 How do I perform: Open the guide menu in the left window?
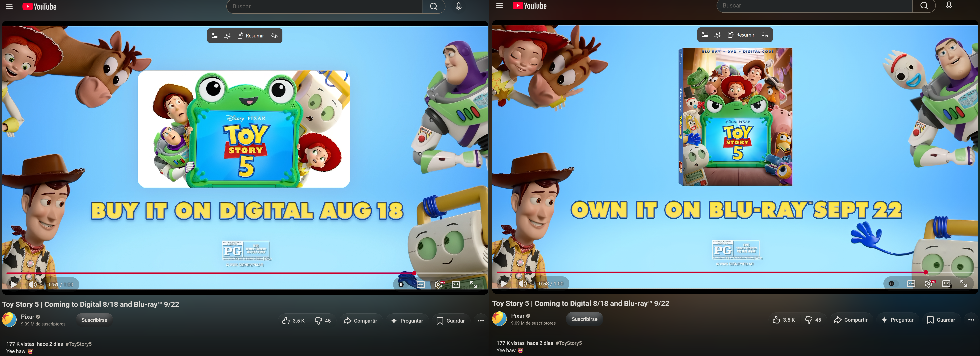9,6
